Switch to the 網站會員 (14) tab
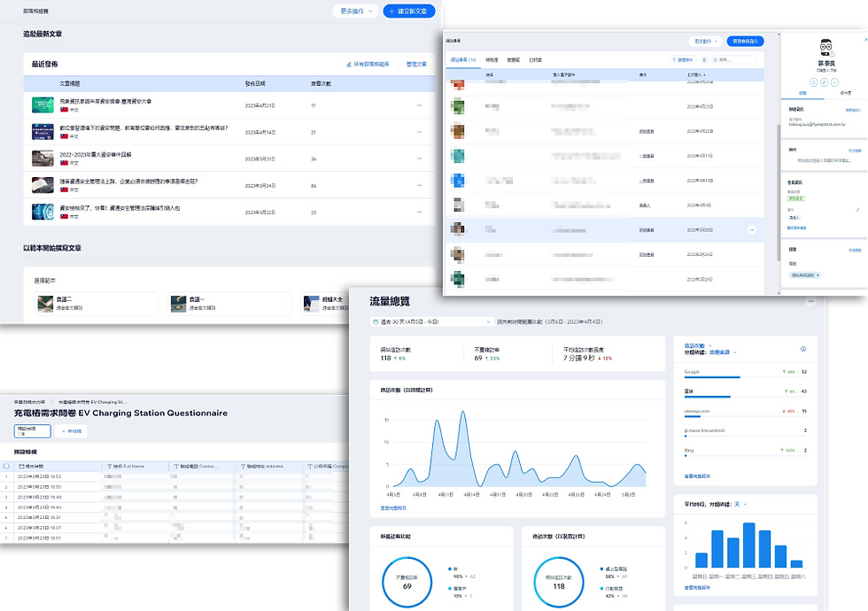The width and height of the screenshot is (868, 611). click(463, 60)
